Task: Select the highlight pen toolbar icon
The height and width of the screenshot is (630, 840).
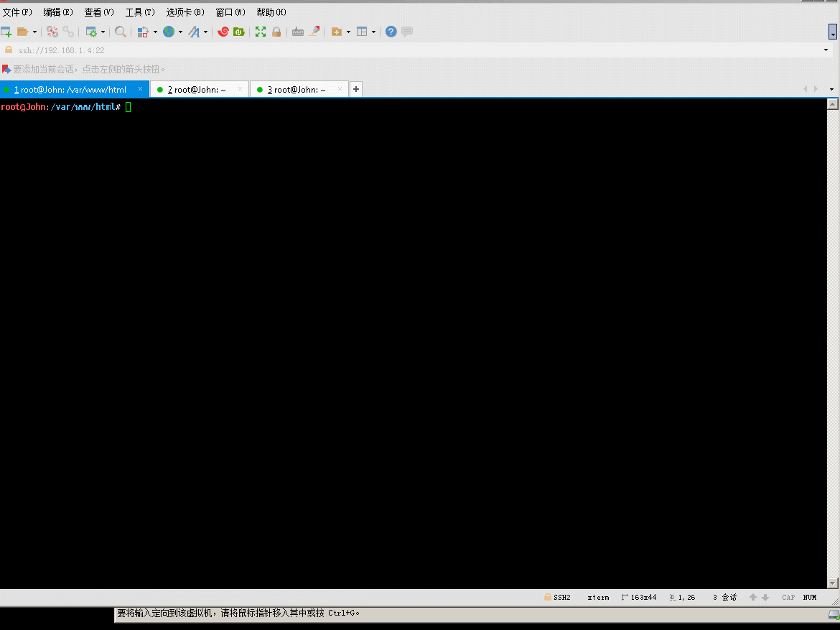Action: [x=314, y=32]
